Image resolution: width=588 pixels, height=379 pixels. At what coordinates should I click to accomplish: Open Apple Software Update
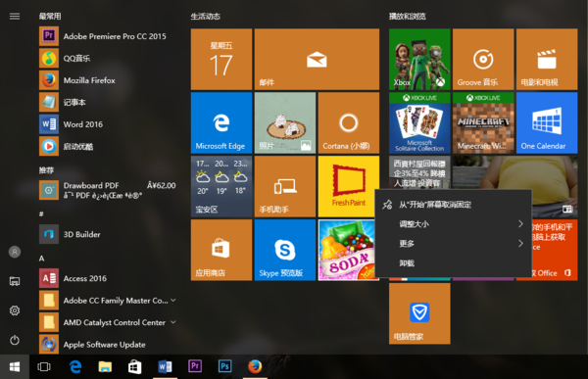click(107, 345)
